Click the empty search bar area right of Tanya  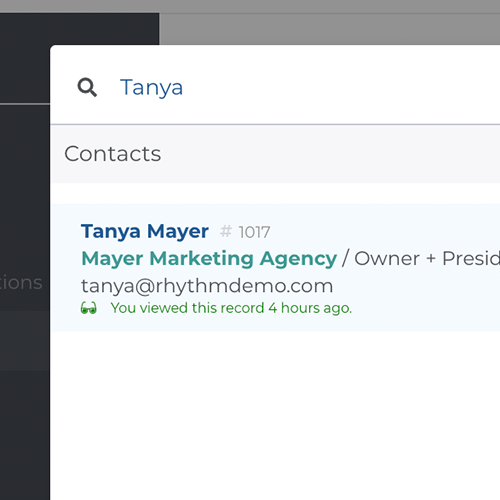pyautogui.click(x=342, y=87)
